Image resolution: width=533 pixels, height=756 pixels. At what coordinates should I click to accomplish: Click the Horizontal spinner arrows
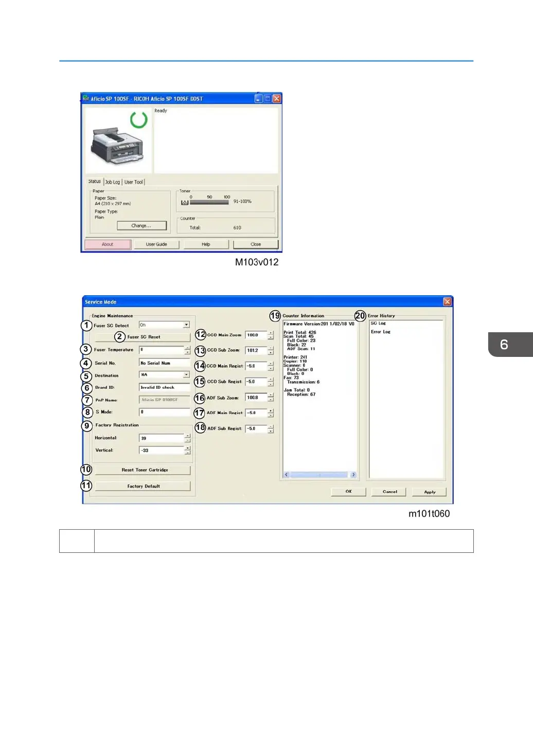[x=187, y=438]
